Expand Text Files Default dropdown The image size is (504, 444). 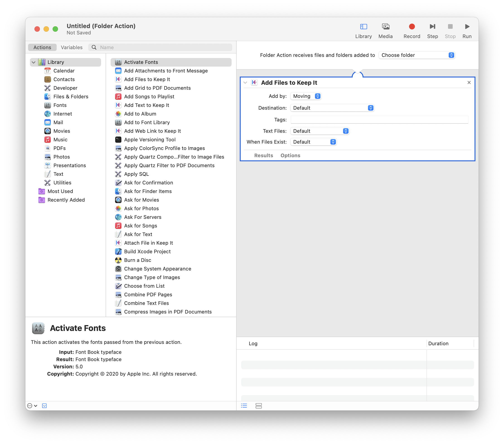tap(346, 131)
